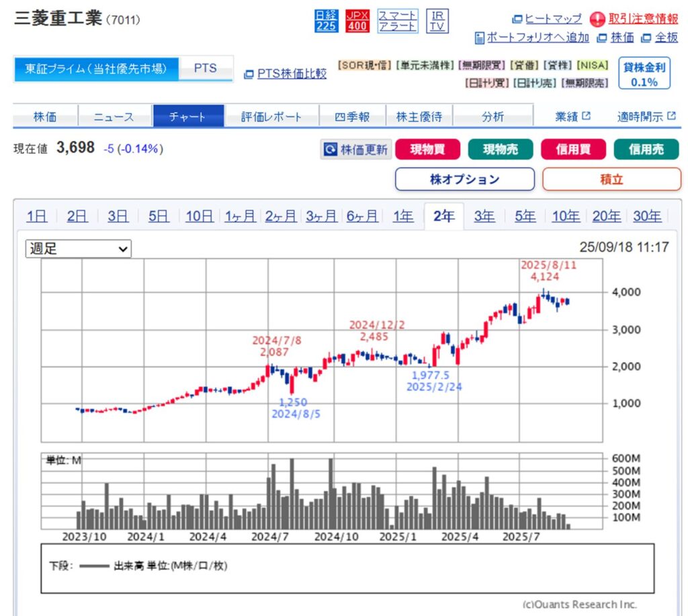Select the 30年 chart period
Viewport: 688px width, 616px height.
pyautogui.click(x=647, y=216)
